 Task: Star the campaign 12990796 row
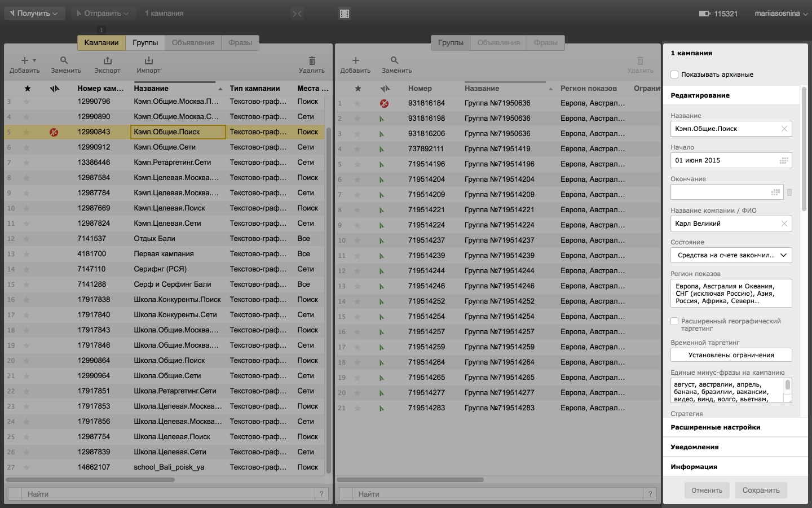pos(27,102)
